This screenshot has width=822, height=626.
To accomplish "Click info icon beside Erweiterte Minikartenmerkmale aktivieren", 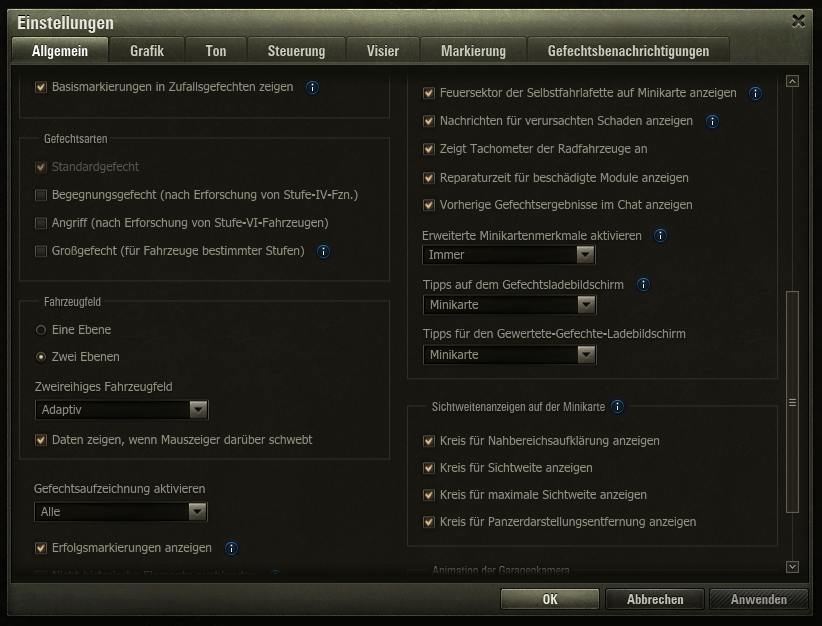I will point(660,236).
